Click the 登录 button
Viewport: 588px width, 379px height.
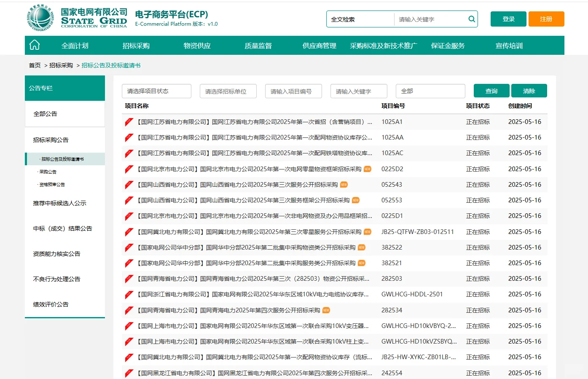508,19
